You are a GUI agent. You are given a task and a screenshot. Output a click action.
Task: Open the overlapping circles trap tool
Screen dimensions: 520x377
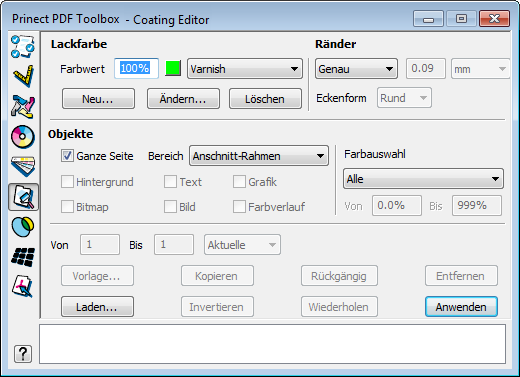click(x=23, y=227)
